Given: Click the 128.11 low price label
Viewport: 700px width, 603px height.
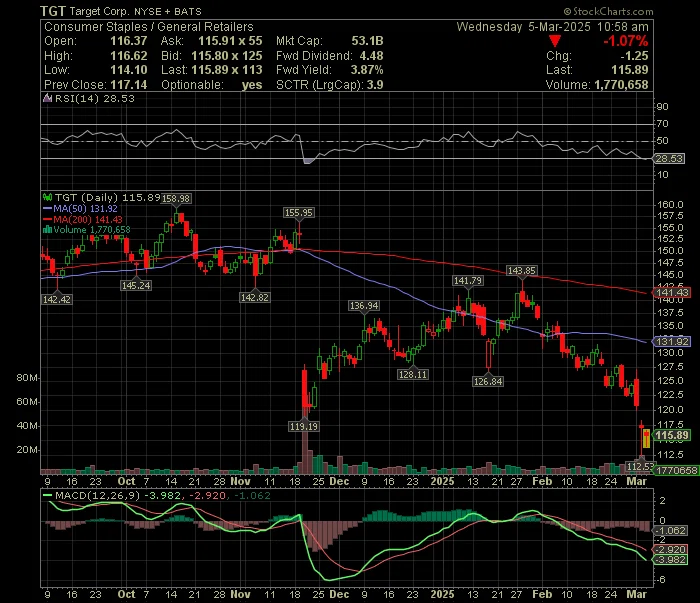Looking at the screenshot, I should tap(413, 374).
